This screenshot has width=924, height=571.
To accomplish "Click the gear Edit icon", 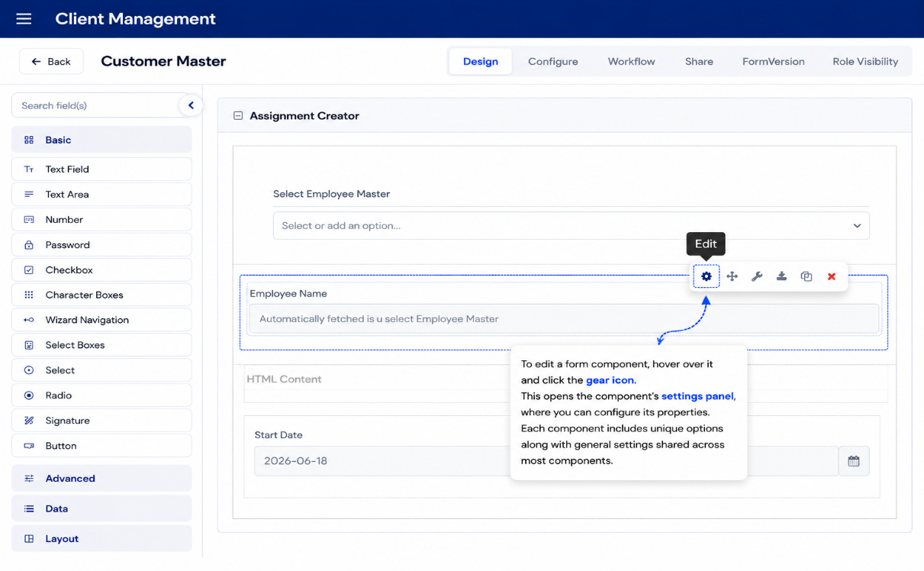I will click(707, 276).
